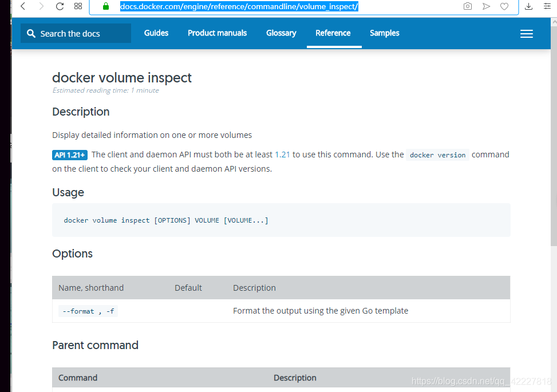Click 'Display detailed information on one or more volumes'
Viewport: 557px width, 392px height.
(x=152, y=135)
